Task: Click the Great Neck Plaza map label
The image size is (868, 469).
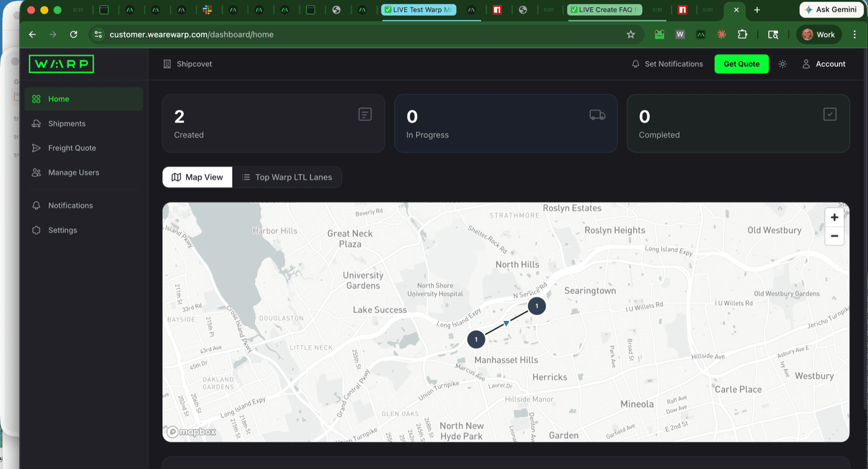Action: (x=350, y=239)
